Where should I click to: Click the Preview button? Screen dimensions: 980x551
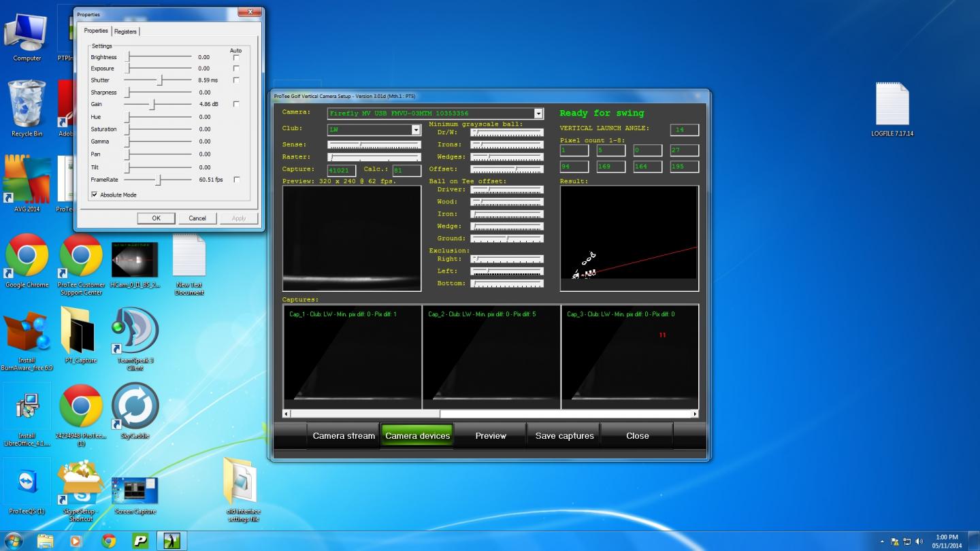(491, 436)
